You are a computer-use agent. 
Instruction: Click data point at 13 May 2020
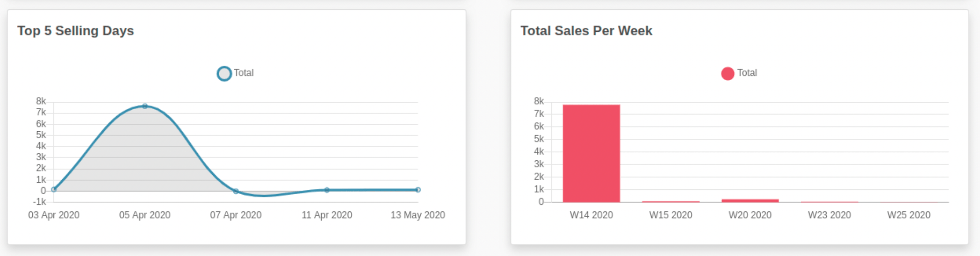tap(418, 190)
